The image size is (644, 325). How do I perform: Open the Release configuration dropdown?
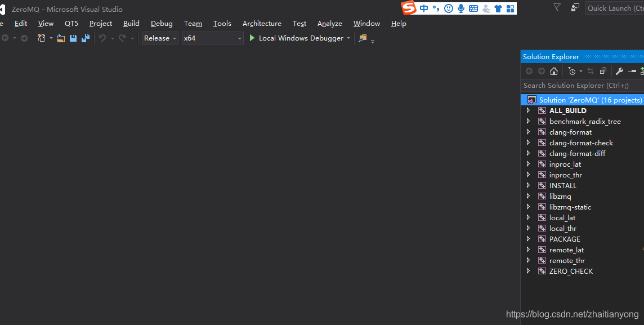[x=160, y=38]
